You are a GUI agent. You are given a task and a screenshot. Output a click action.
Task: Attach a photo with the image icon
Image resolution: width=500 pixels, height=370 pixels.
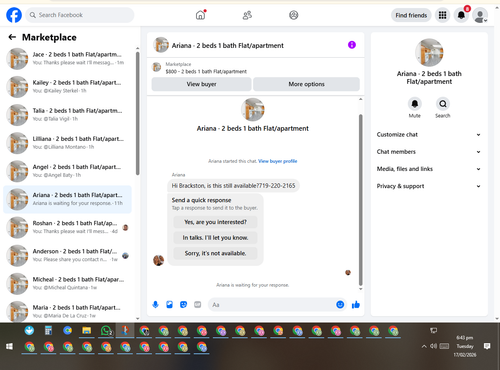(x=169, y=304)
